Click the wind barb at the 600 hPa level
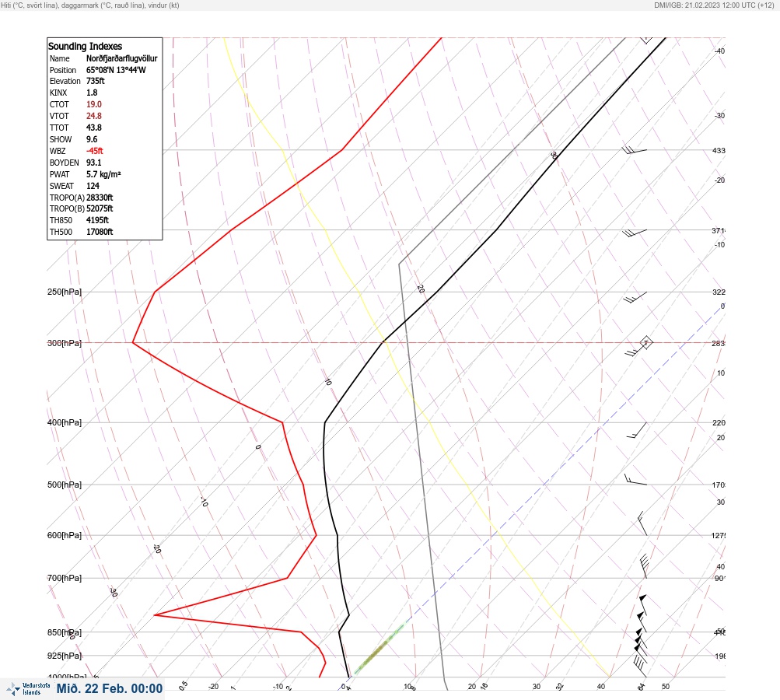Screen dimensions: 780x700 pyautogui.click(x=642, y=523)
